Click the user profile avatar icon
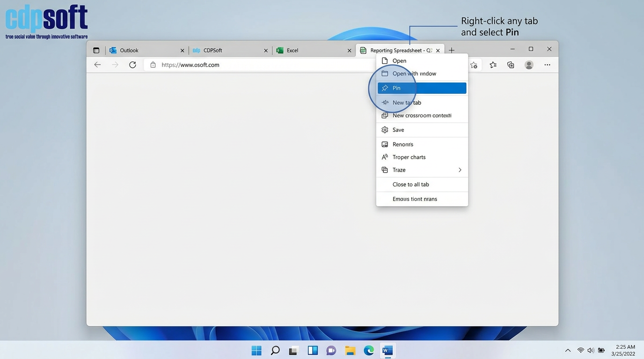The width and height of the screenshot is (644, 359). tap(529, 65)
